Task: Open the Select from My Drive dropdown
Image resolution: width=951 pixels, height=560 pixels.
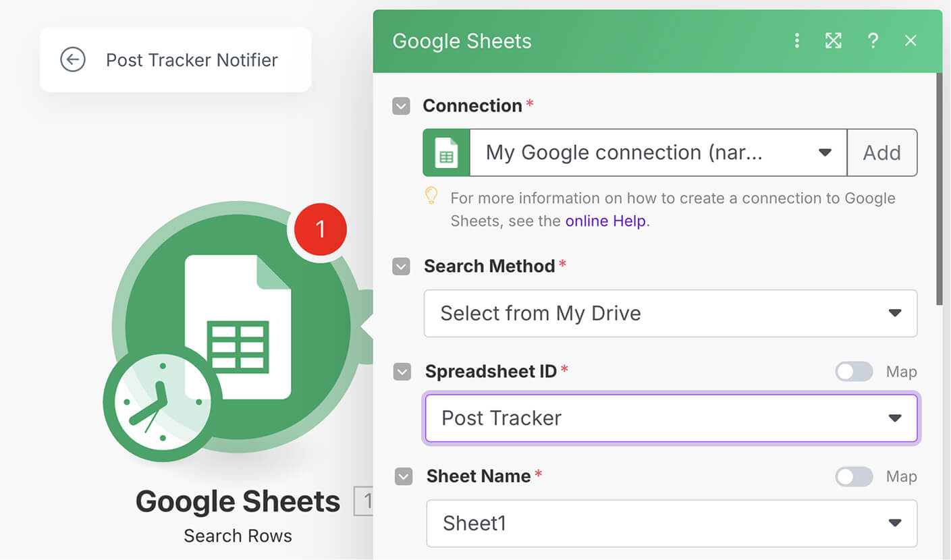Action: click(670, 313)
